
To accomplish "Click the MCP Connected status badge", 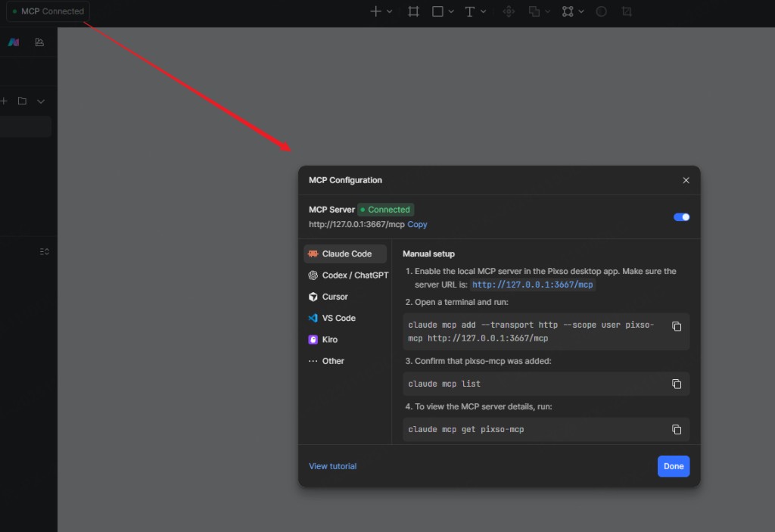I will (48, 11).
